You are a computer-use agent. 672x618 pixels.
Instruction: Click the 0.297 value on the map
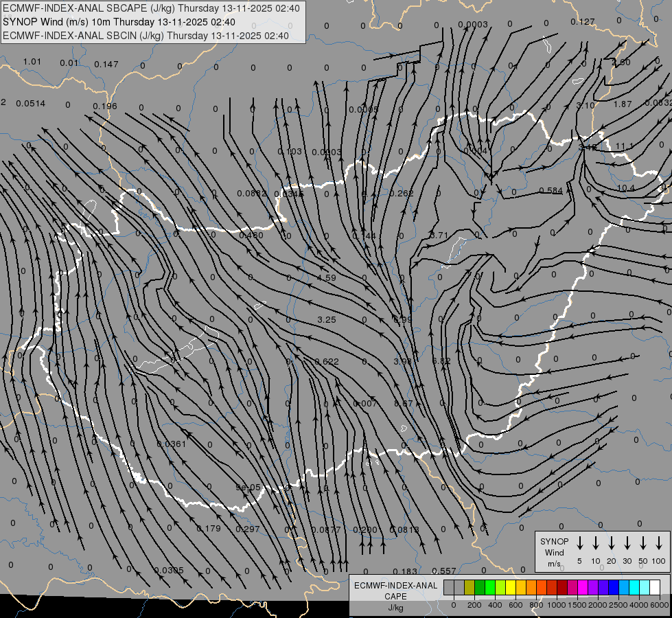click(248, 529)
